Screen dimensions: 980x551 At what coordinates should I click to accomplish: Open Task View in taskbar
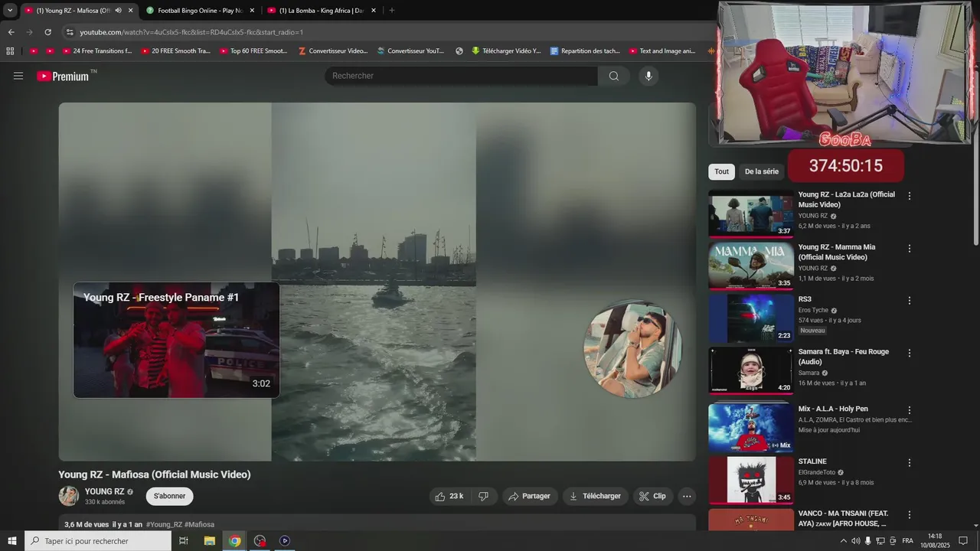coord(184,541)
